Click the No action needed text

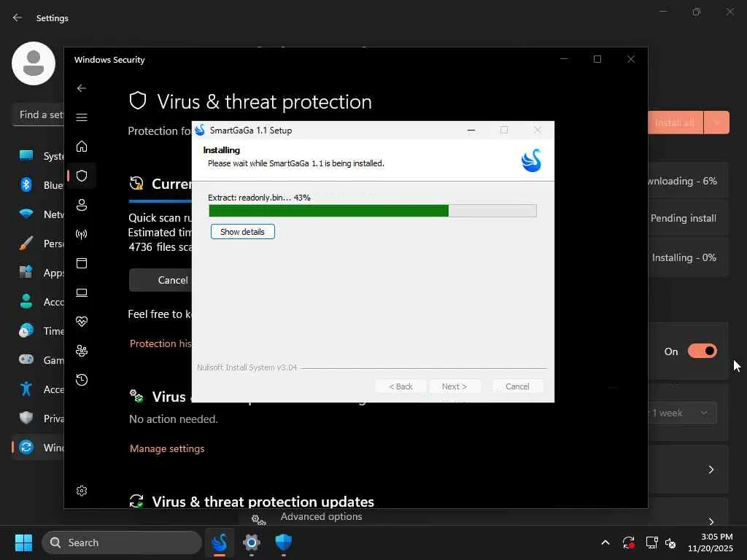(x=174, y=419)
